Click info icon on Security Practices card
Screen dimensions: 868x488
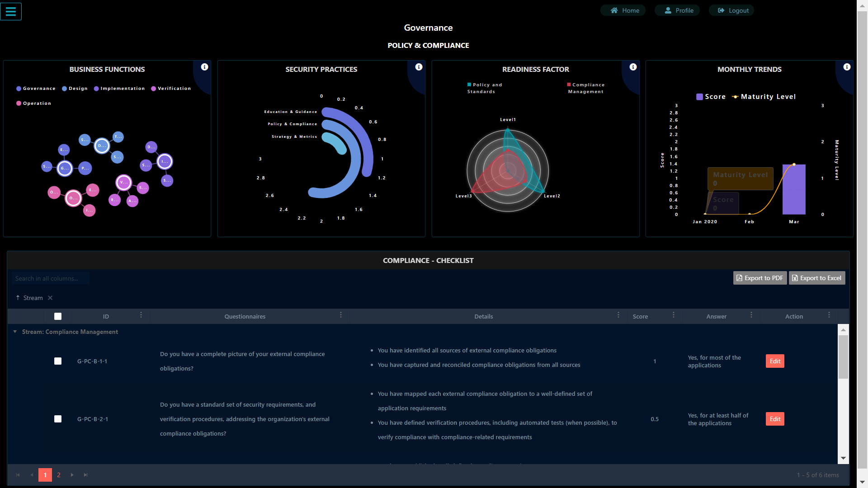[419, 67]
